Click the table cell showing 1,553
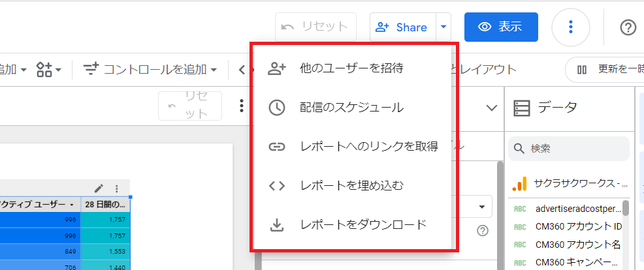This screenshot has width=644, height=270. [x=106, y=251]
